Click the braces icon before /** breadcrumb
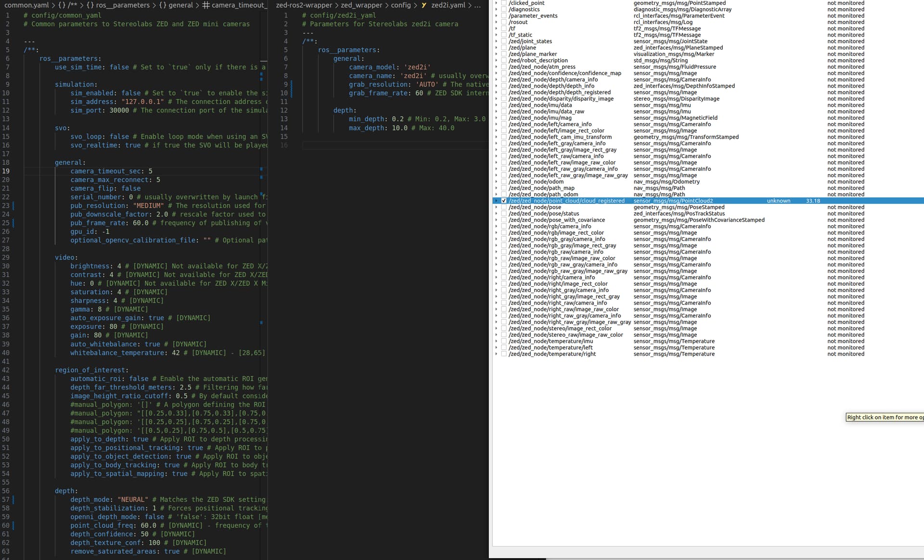Image resolution: width=924 pixels, height=560 pixels. [62, 5]
